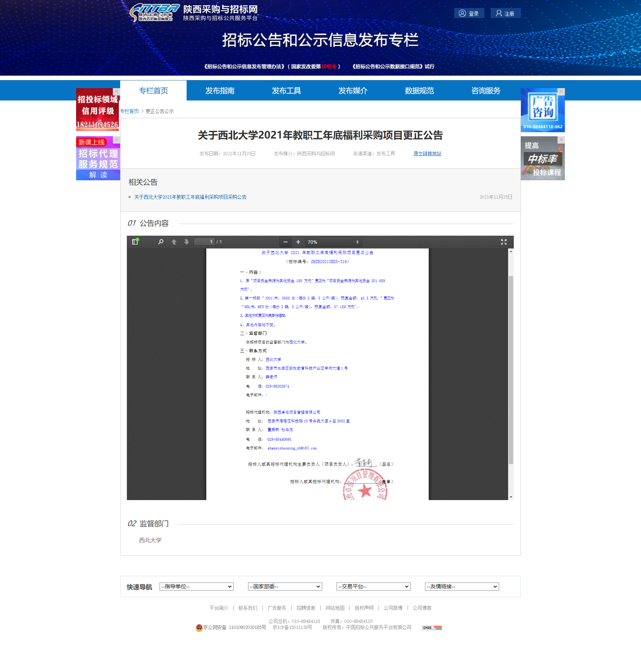This screenshot has width=641, height=672.
Task: Switch PDF viewer to fullscreen mode
Action: click(504, 242)
